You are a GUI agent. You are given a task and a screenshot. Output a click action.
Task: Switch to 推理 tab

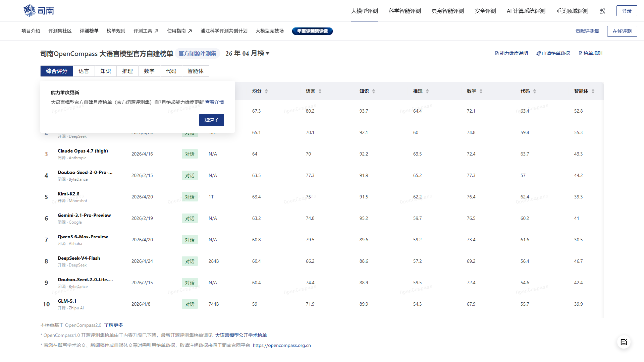pyautogui.click(x=127, y=71)
